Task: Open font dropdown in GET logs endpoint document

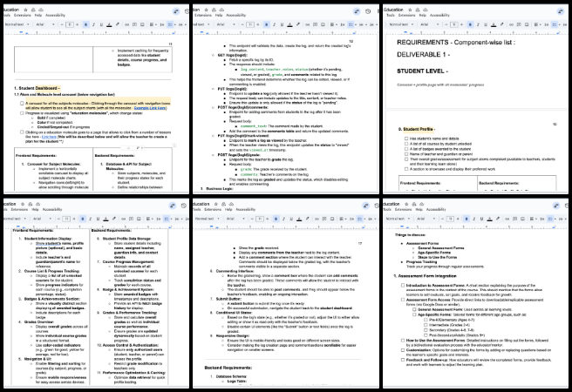Action: pyautogui.click(x=226, y=24)
